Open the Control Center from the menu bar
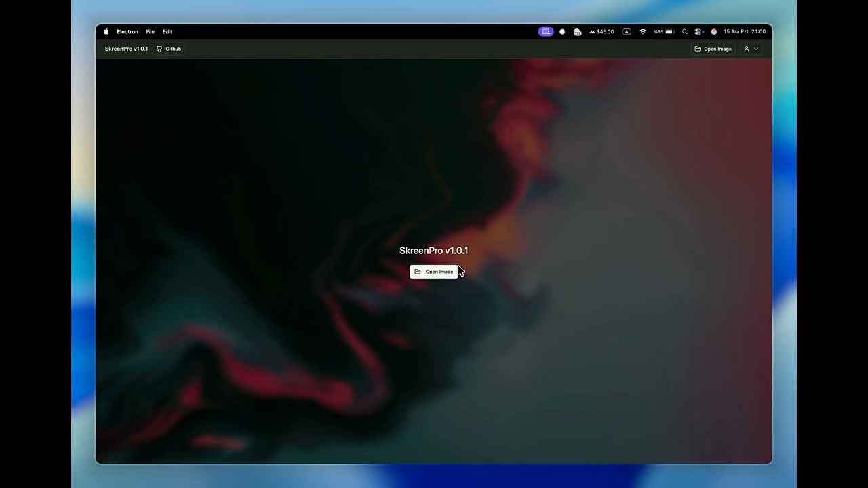Viewport: 868px width, 488px height. (x=698, y=31)
